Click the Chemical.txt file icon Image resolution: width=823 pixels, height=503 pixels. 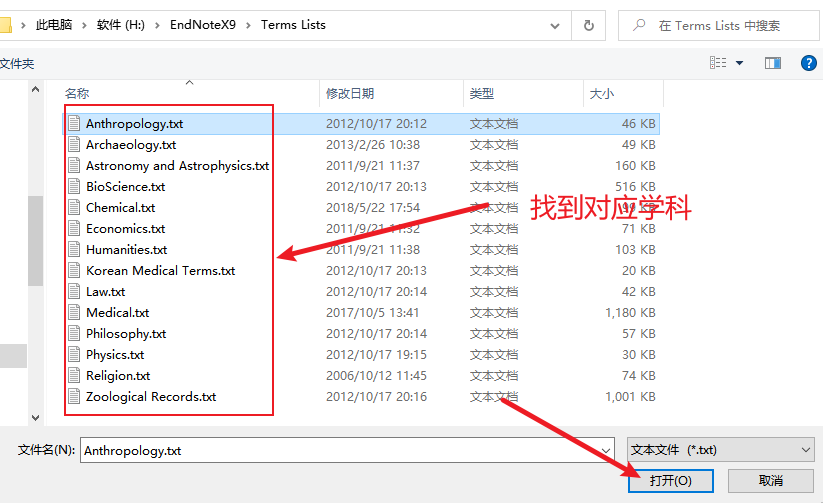(x=74, y=207)
